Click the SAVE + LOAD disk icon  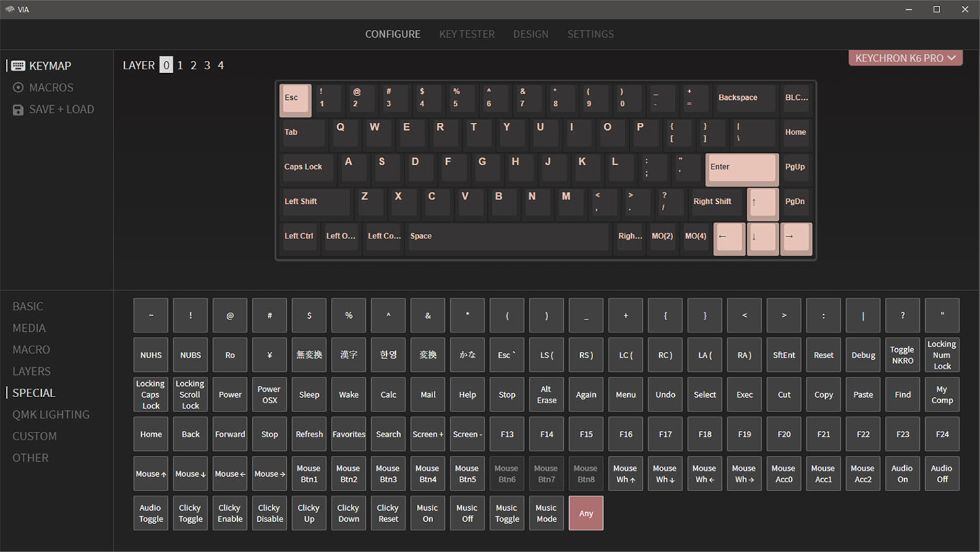(18, 109)
